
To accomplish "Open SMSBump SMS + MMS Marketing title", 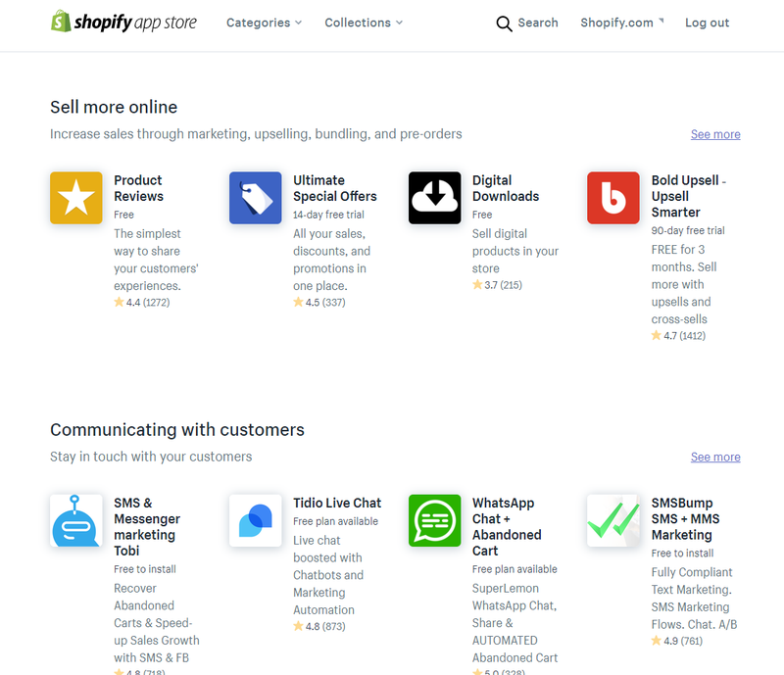I will [x=685, y=518].
